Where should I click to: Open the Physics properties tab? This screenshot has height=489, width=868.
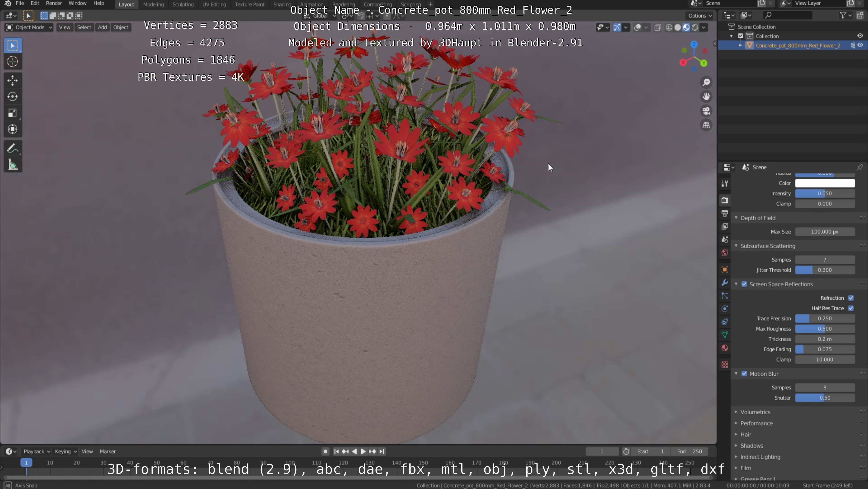pyautogui.click(x=725, y=309)
